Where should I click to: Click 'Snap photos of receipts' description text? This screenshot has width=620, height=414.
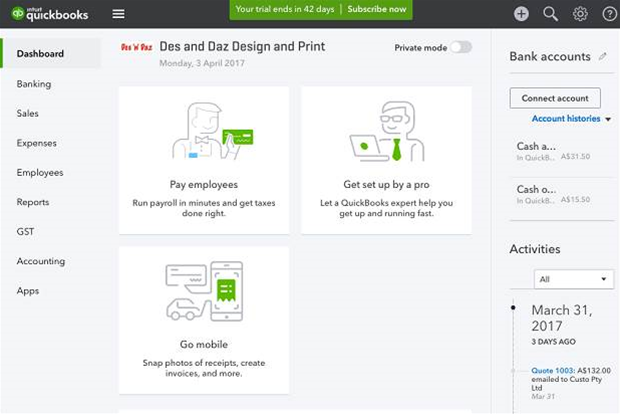pos(204,368)
